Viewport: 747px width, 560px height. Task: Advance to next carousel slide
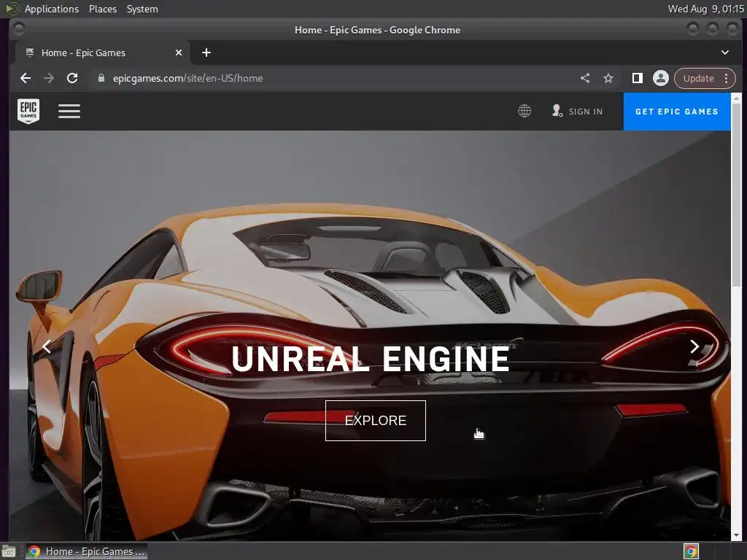click(694, 346)
